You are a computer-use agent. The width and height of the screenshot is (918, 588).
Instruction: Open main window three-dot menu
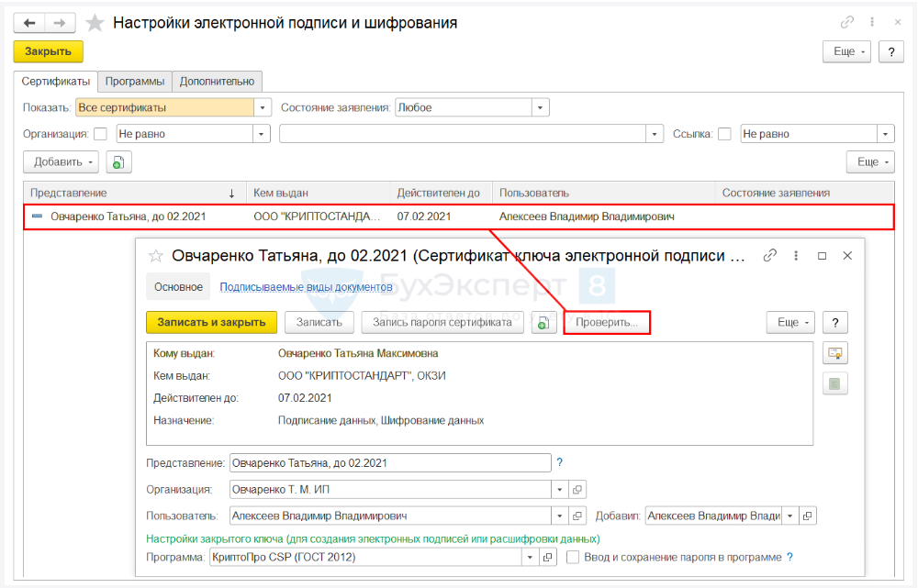pyautogui.click(x=872, y=22)
